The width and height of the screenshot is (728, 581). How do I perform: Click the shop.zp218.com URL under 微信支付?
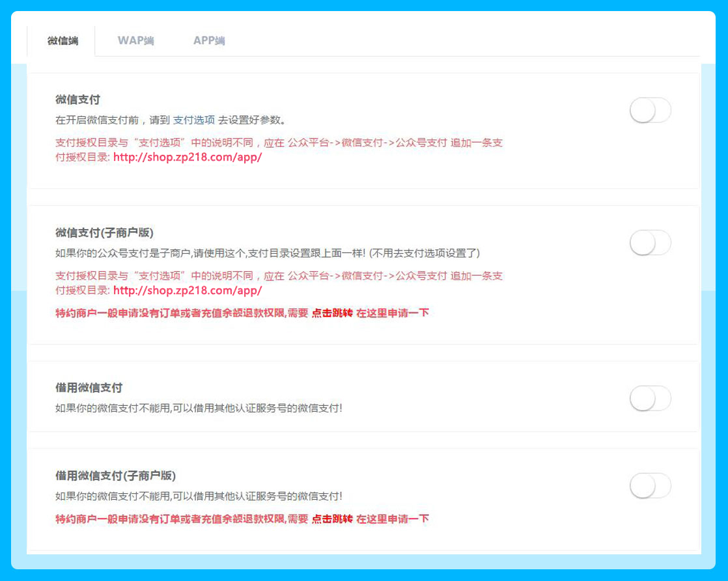tap(188, 157)
